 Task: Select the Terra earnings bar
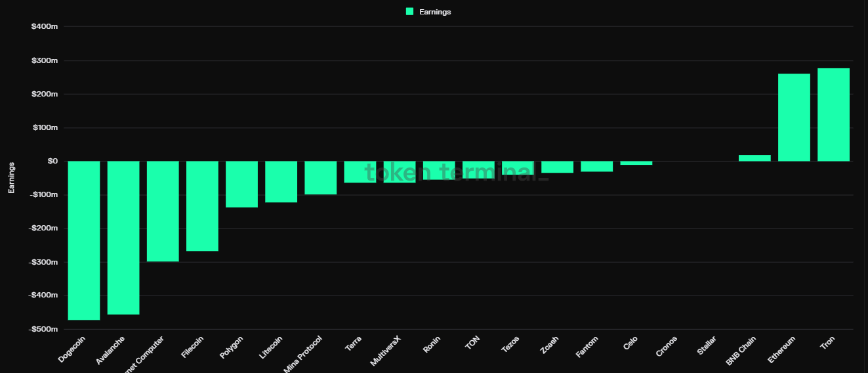click(x=360, y=172)
